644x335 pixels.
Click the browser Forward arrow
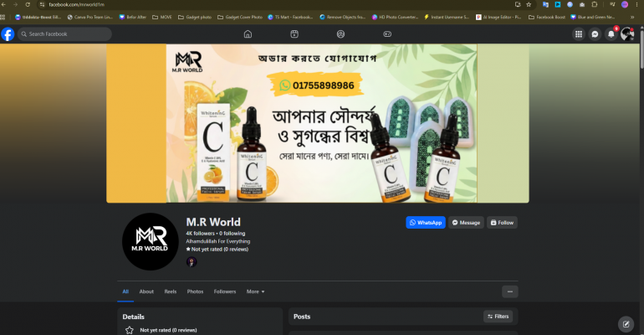15,4
